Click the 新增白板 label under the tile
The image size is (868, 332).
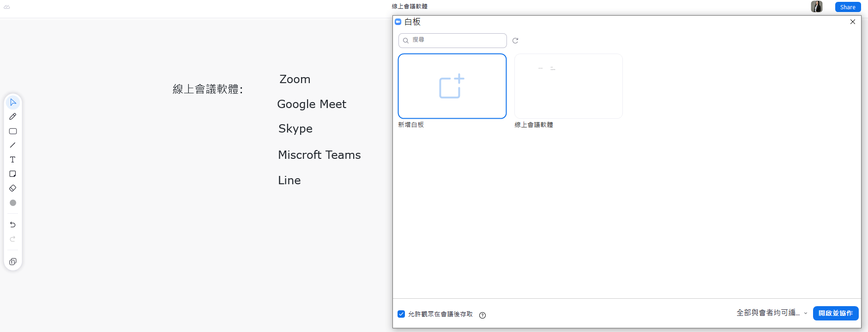[411, 125]
